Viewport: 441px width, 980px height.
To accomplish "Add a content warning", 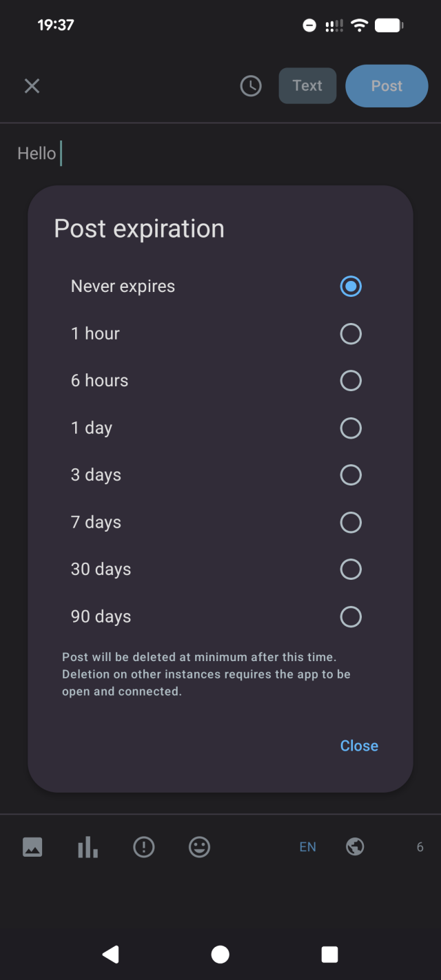I will click(x=143, y=846).
